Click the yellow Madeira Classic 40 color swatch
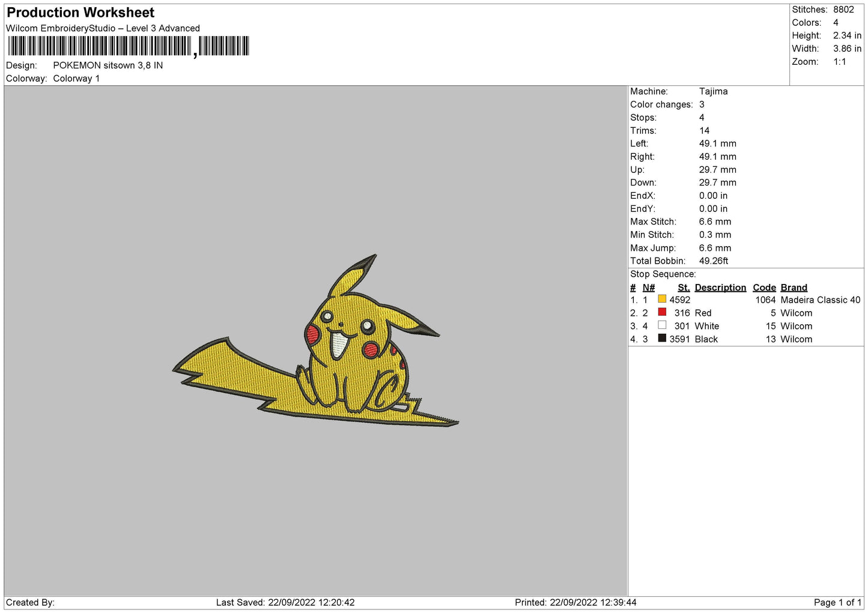The width and height of the screenshot is (868, 613). pos(662,299)
